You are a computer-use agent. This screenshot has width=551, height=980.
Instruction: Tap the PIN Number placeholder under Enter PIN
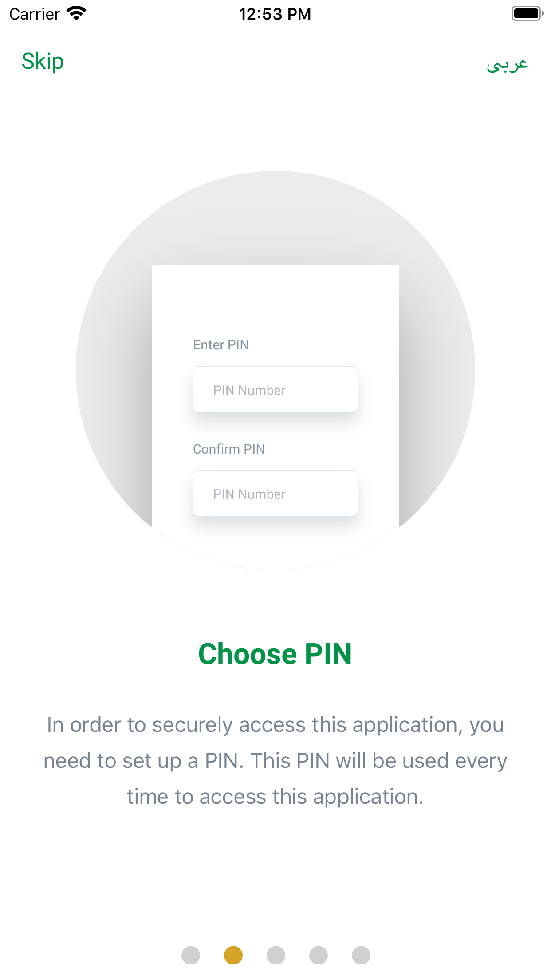[249, 390]
